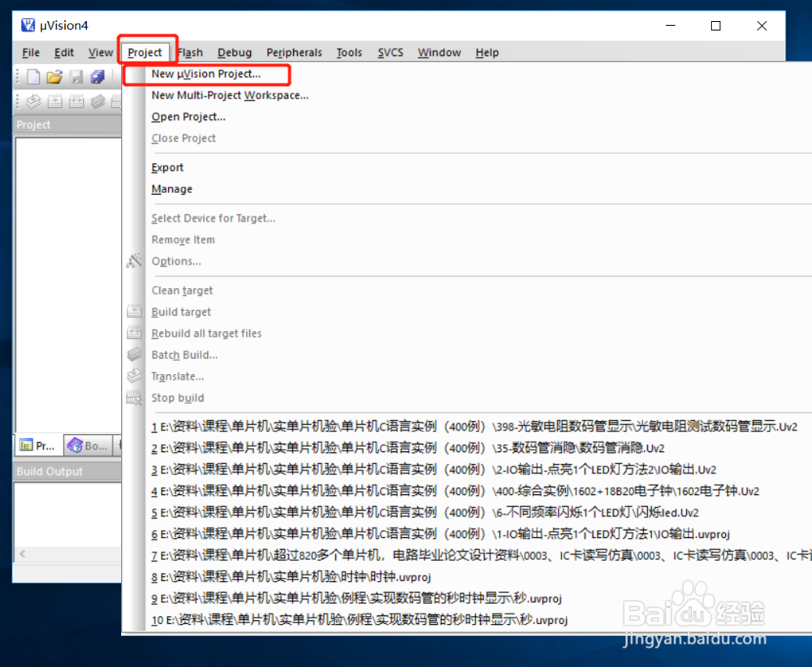Click the Save All toolbar icon

coord(97,77)
